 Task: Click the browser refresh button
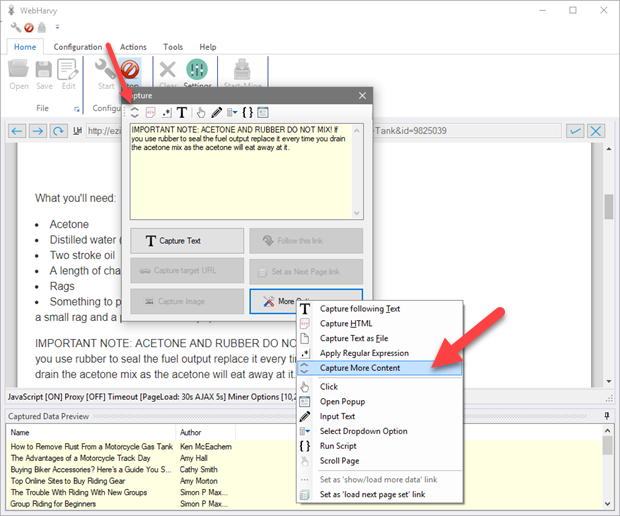point(60,131)
